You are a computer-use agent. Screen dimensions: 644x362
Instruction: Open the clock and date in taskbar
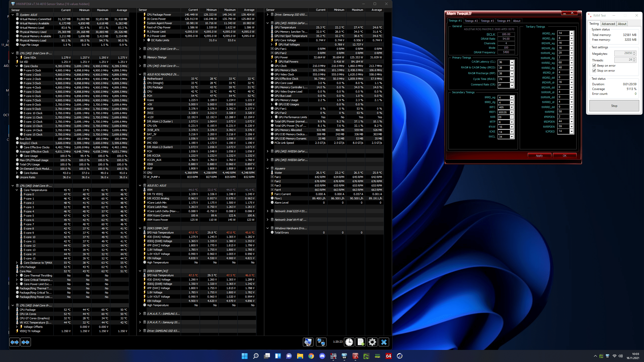pos(633,356)
